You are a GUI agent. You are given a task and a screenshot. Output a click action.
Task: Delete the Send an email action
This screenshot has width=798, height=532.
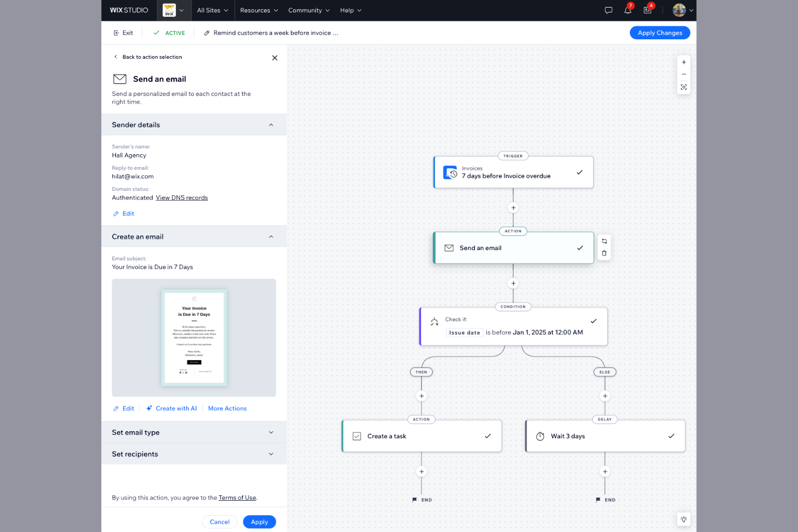click(604, 253)
